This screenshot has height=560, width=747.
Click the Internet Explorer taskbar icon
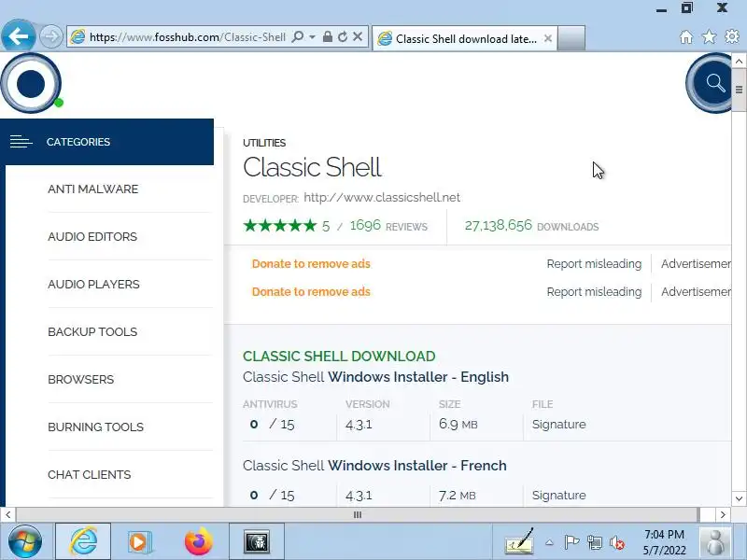click(83, 541)
